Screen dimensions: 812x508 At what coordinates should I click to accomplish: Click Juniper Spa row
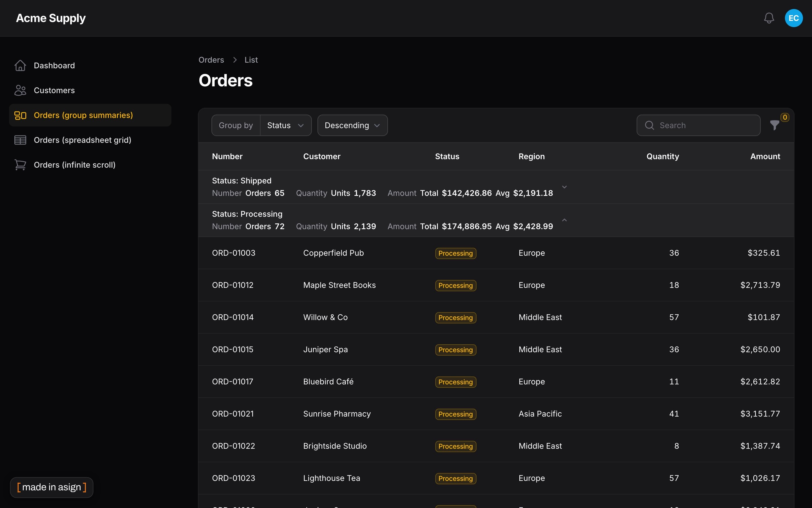(496, 349)
